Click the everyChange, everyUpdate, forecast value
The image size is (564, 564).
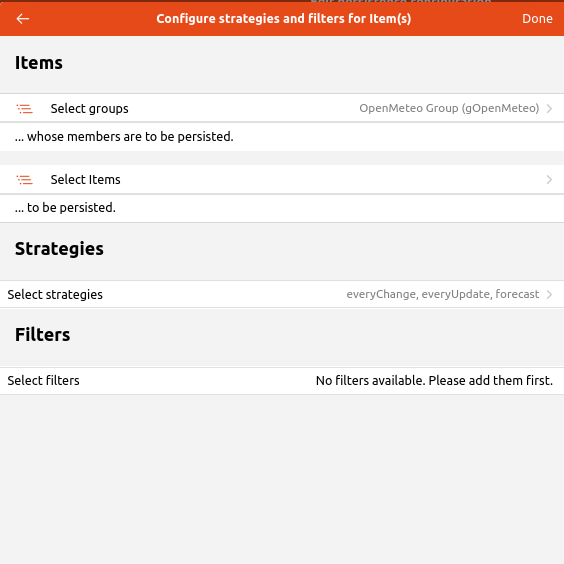point(442,294)
